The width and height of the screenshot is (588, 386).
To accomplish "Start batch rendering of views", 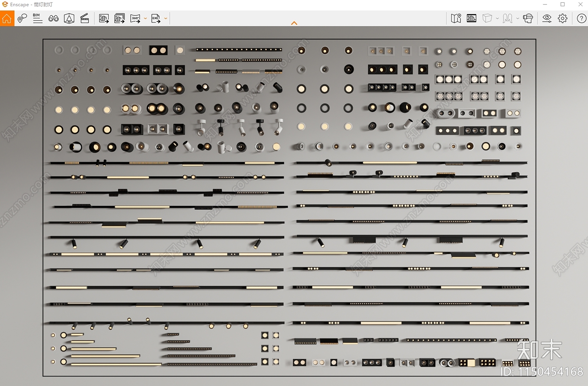I will (119, 18).
